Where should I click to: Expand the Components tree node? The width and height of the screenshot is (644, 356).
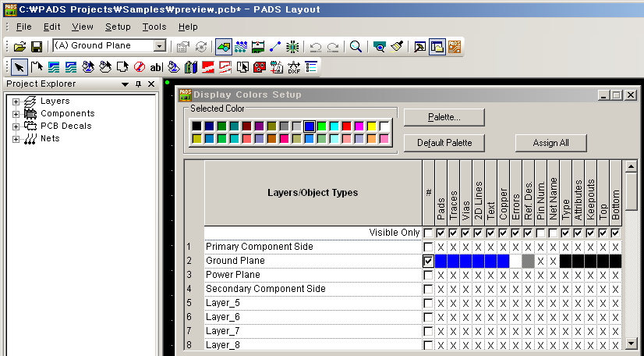pyautogui.click(x=16, y=114)
